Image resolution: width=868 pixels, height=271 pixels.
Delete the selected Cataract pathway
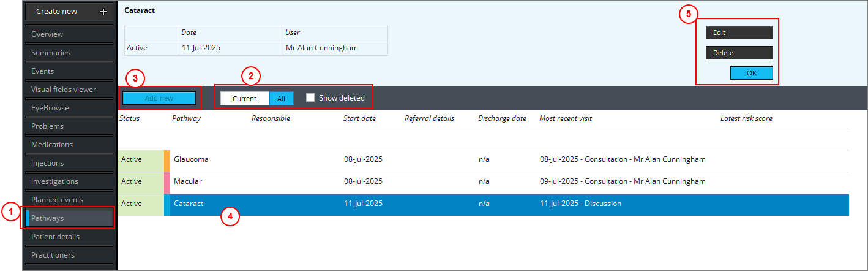(739, 53)
